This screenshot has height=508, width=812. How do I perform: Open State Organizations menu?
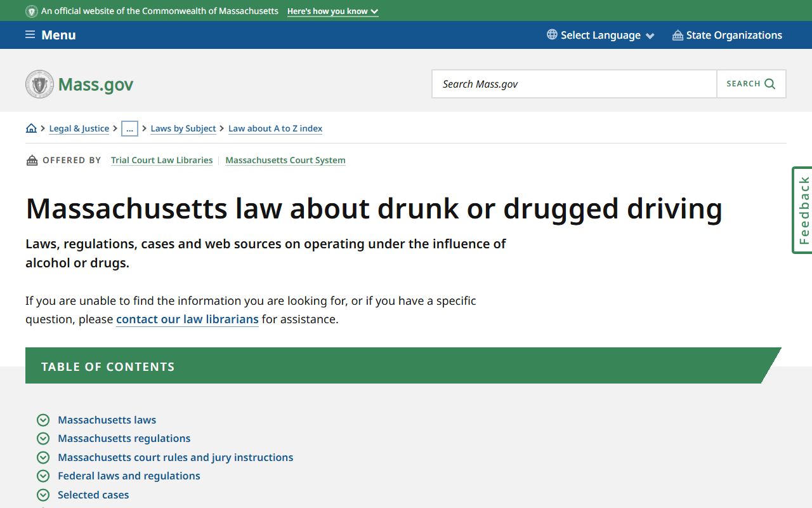pos(727,35)
